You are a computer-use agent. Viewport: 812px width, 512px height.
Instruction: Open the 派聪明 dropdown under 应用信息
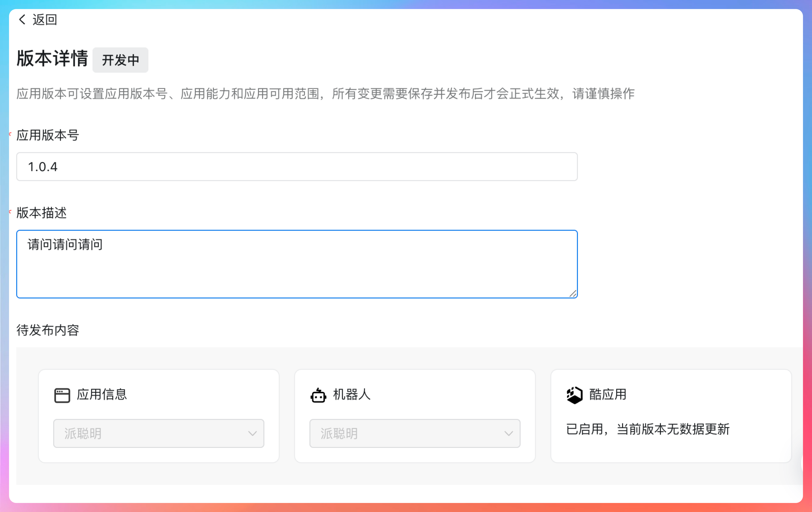pyautogui.click(x=159, y=433)
